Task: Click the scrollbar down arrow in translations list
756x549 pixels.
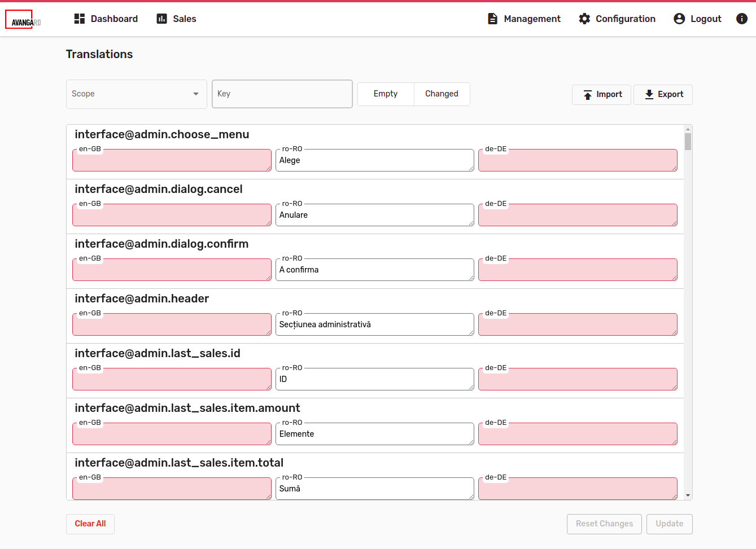Action: tap(688, 495)
